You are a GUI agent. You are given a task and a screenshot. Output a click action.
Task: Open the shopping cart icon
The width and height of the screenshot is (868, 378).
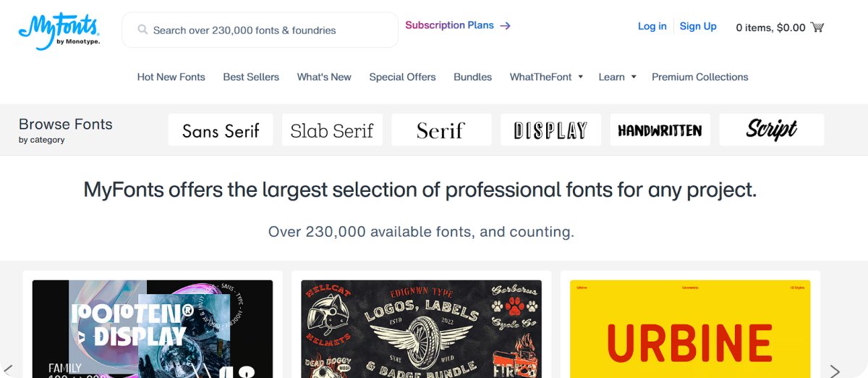(x=817, y=28)
